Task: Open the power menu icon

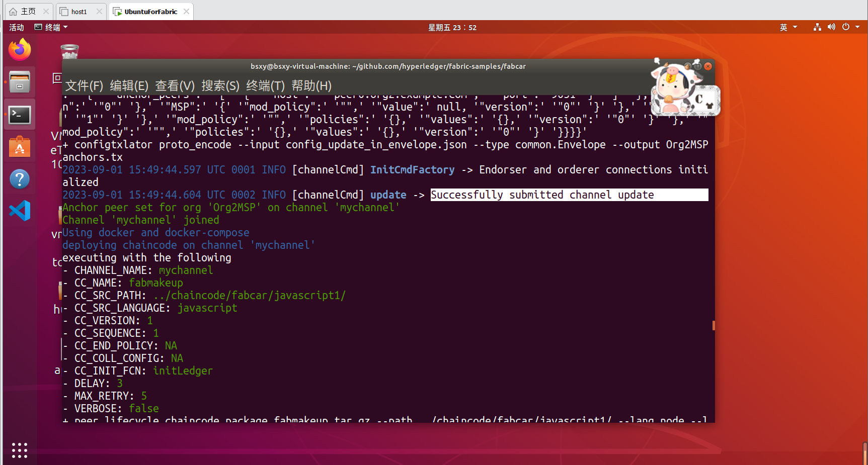Action: (x=846, y=27)
